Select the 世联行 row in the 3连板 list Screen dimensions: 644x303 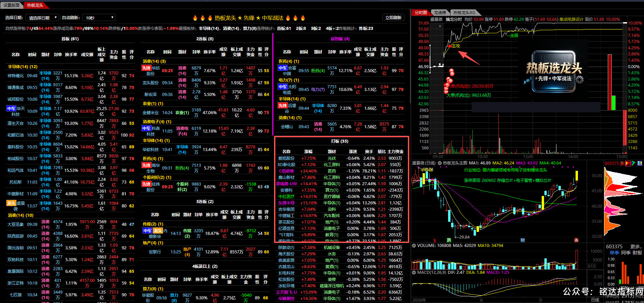(x=205, y=252)
